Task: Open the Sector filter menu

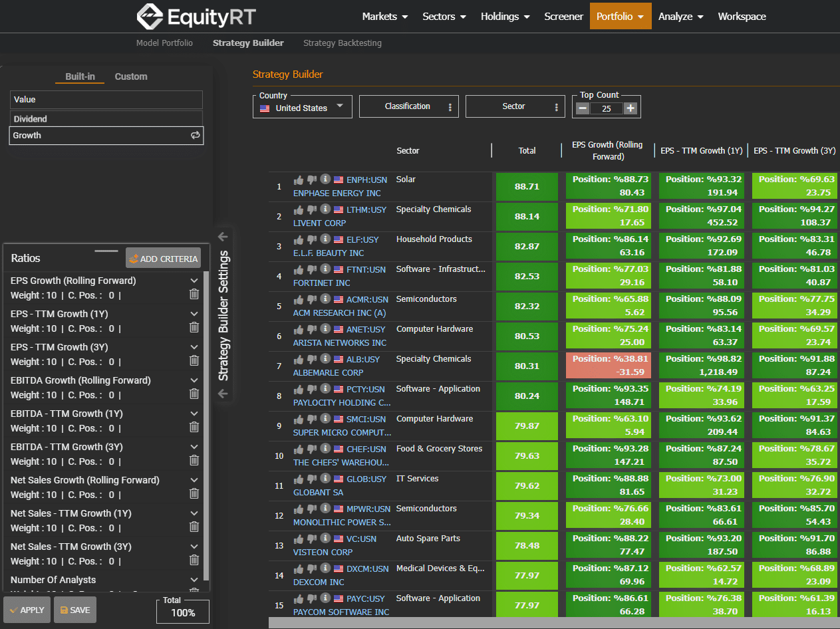Action: (x=515, y=106)
